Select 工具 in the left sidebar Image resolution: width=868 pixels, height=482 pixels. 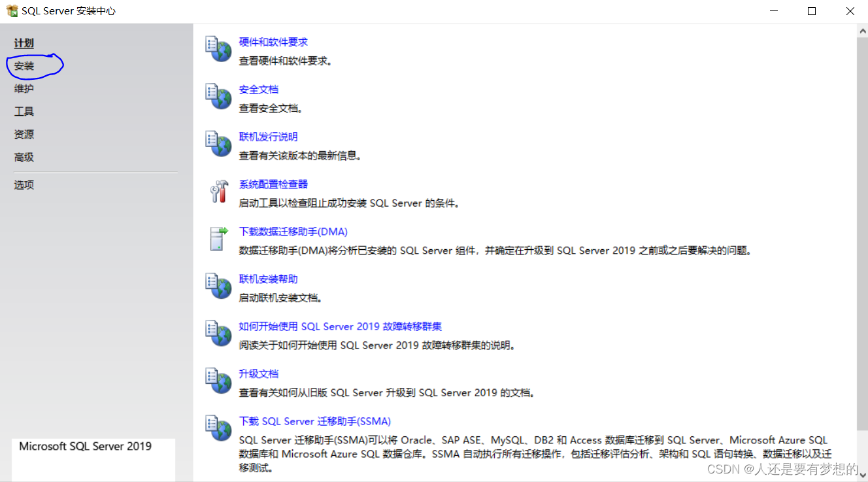click(24, 111)
